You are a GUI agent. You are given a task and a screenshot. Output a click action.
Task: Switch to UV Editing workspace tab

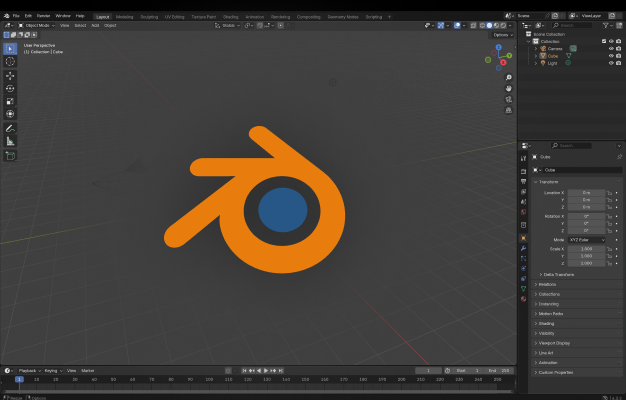coord(174,17)
